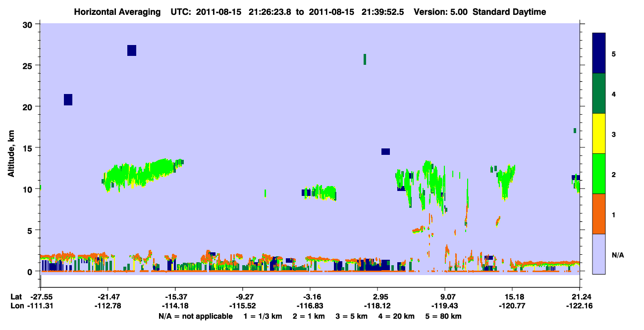Click the 'Altitude, km' axis label

tap(11, 153)
